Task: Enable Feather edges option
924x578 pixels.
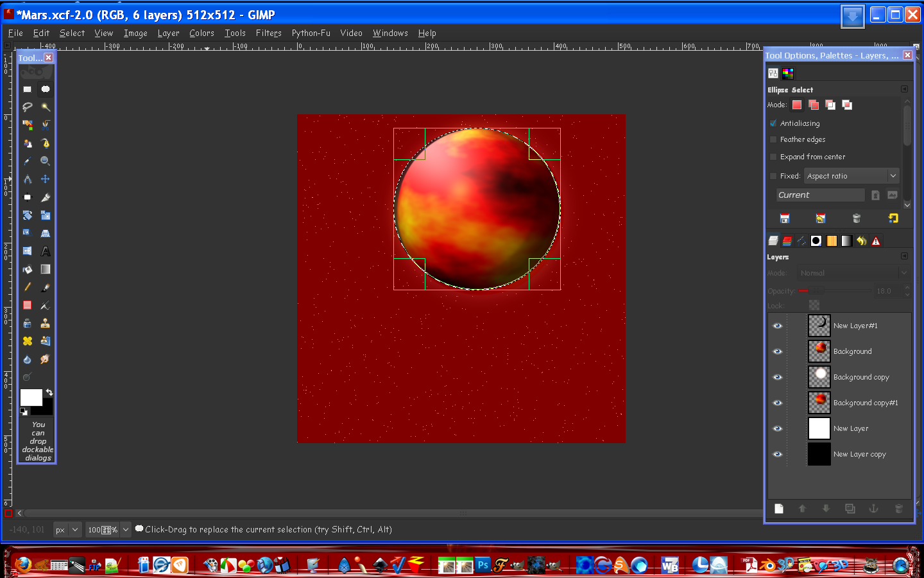Action: [773, 139]
